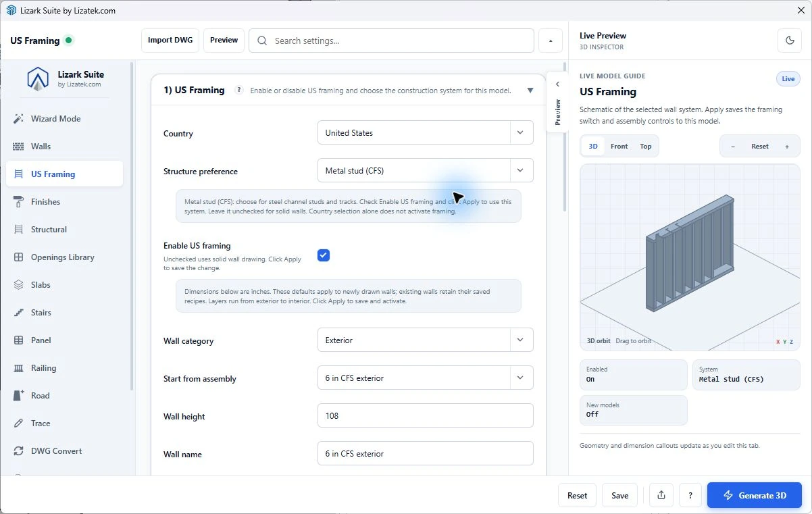The height and width of the screenshot is (514, 812).
Task: Switch preview to Front view
Action: pos(619,147)
